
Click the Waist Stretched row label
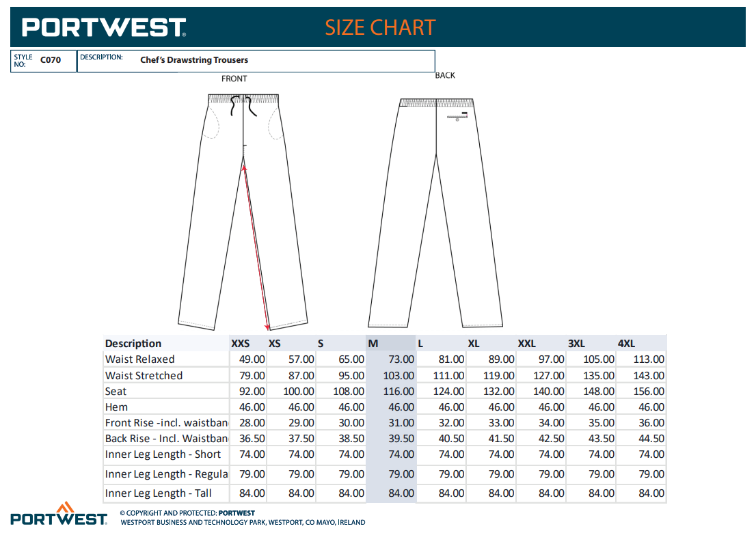pos(144,375)
